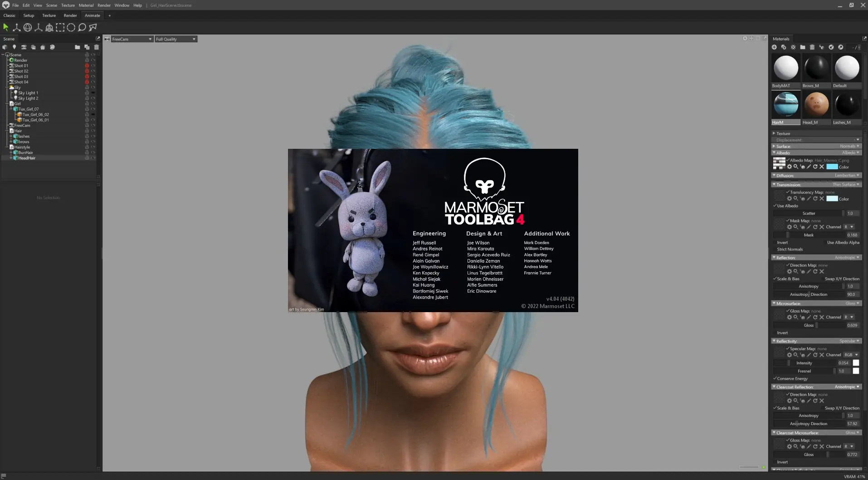Expand the lashes tree node
The image size is (868, 480).
click(x=11, y=136)
